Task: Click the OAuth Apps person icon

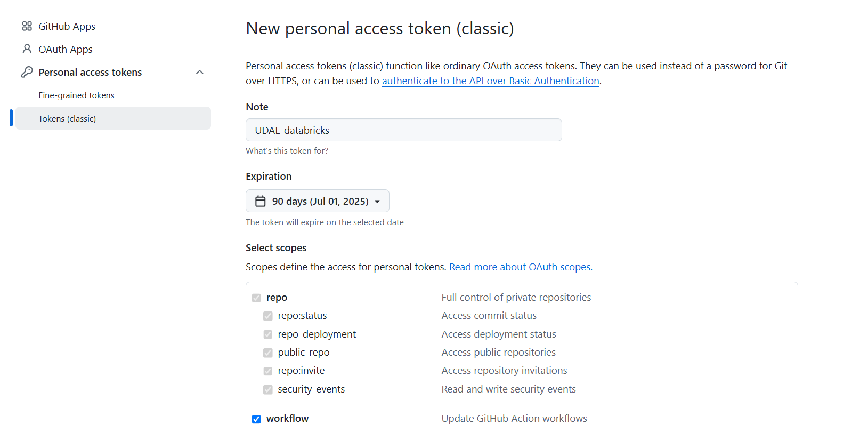Action: [27, 49]
